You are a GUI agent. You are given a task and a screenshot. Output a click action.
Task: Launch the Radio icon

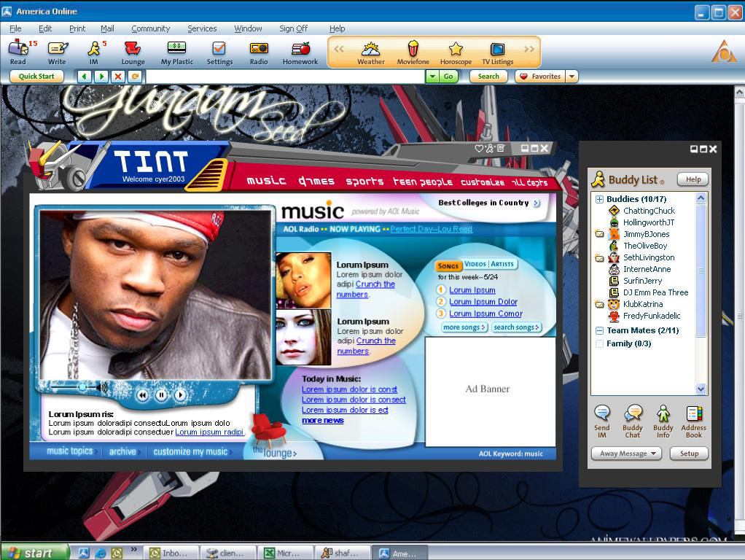(259, 52)
